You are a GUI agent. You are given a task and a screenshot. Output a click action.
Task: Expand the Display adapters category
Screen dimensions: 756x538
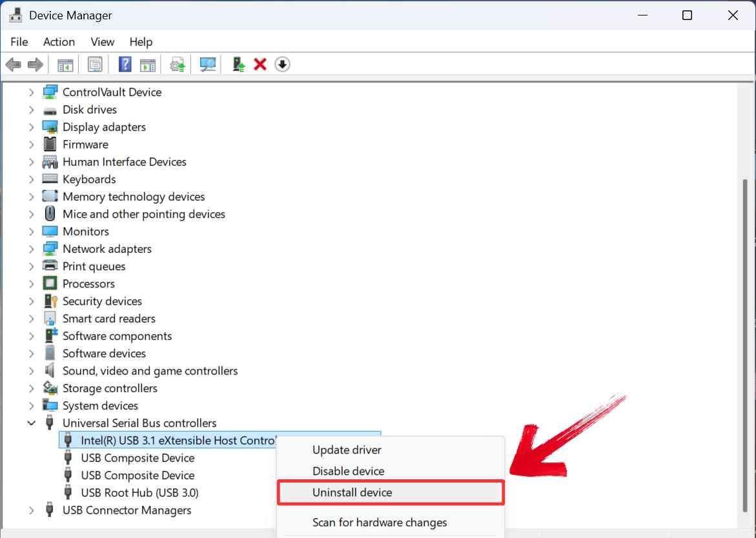(x=32, y=126)
